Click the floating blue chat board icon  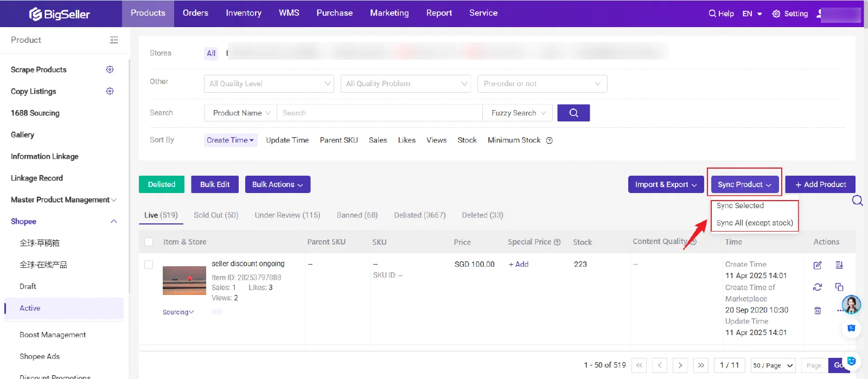coord(851,329)
